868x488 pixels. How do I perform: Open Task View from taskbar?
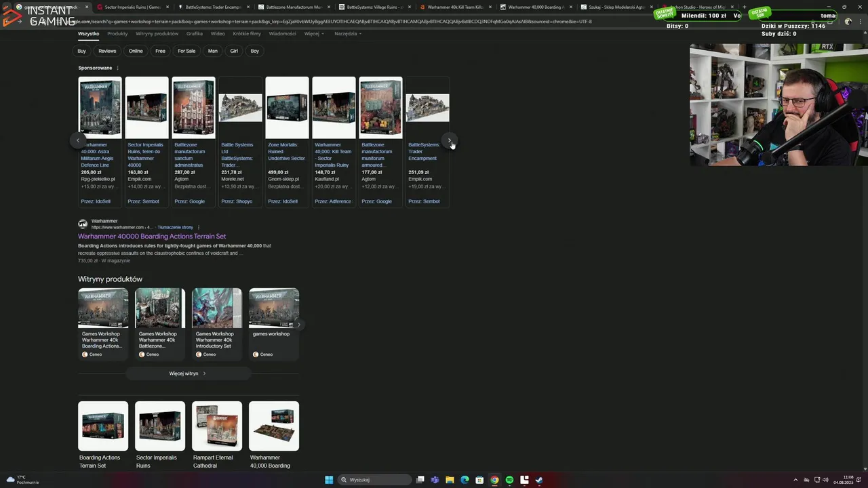pos(420,480)
